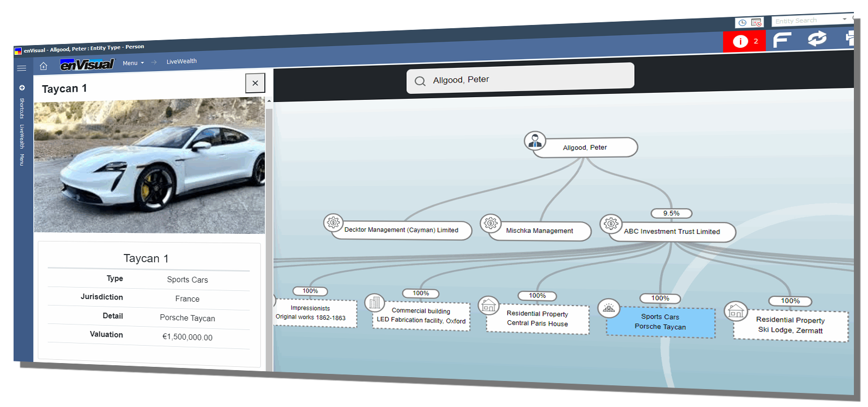Click the building icon on Commercial building node
This screenshot has width=868, height=407.
tap(374, 303)
